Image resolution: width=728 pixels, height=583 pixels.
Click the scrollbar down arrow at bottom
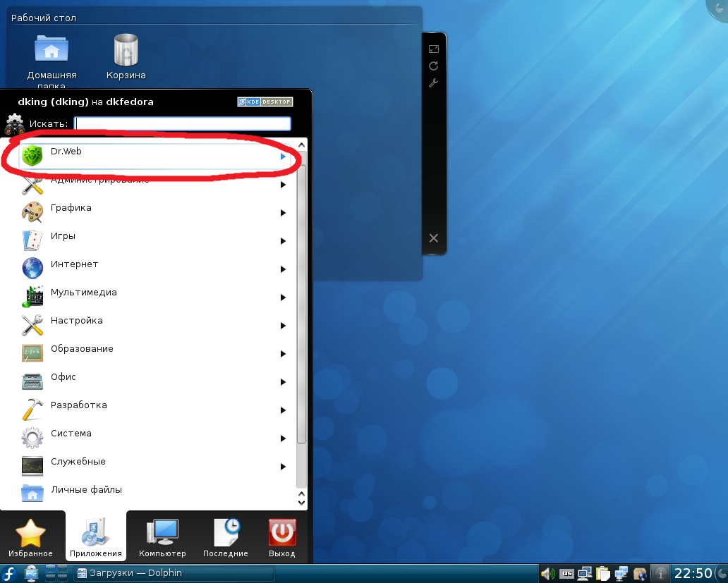click(301, 503)
